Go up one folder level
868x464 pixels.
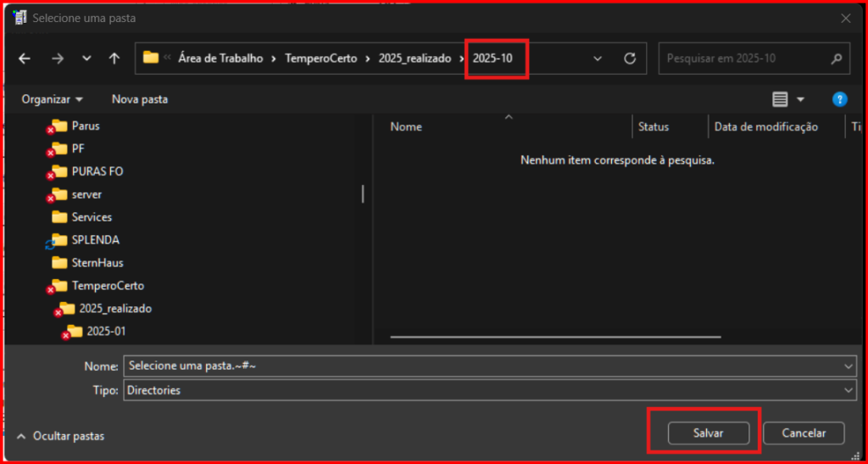(114, 59)
